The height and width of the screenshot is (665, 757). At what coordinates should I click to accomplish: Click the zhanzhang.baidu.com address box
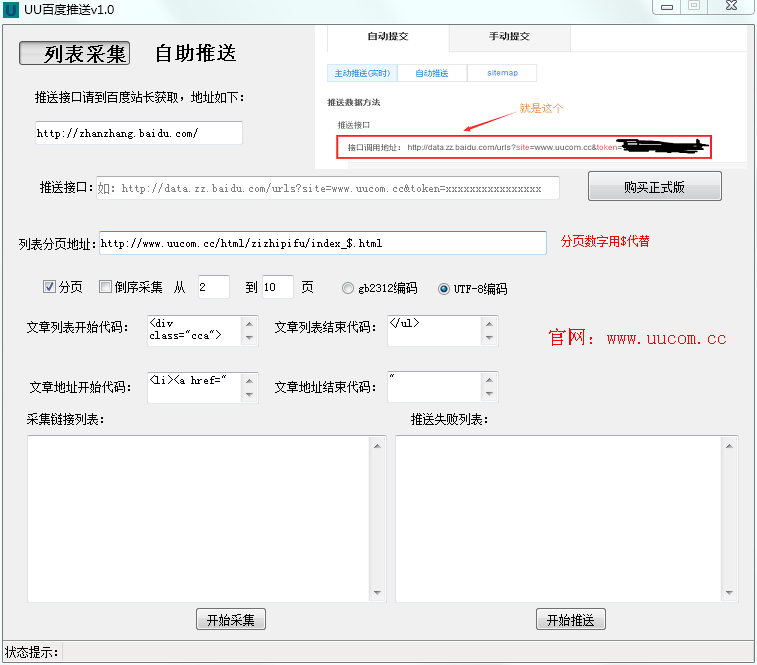(138, 133)
